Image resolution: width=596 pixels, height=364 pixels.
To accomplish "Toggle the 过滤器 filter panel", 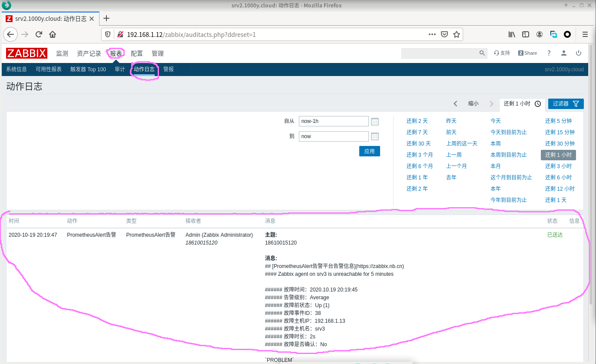I will [566, 104].
